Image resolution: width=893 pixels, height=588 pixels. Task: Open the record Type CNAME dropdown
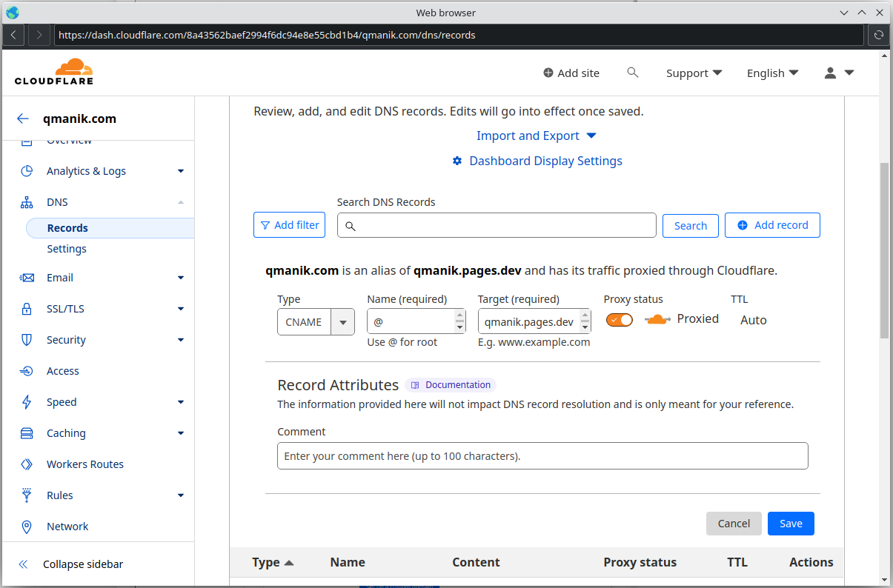(316, 322)
